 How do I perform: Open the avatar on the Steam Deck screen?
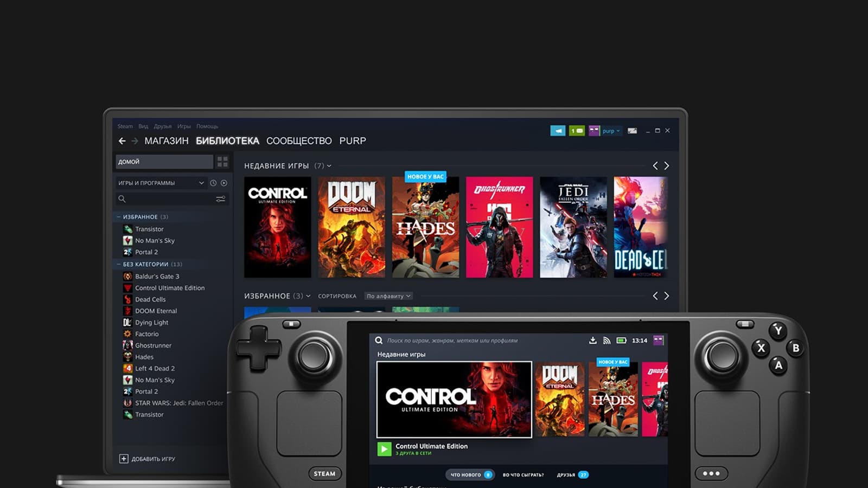click(659, 341)
